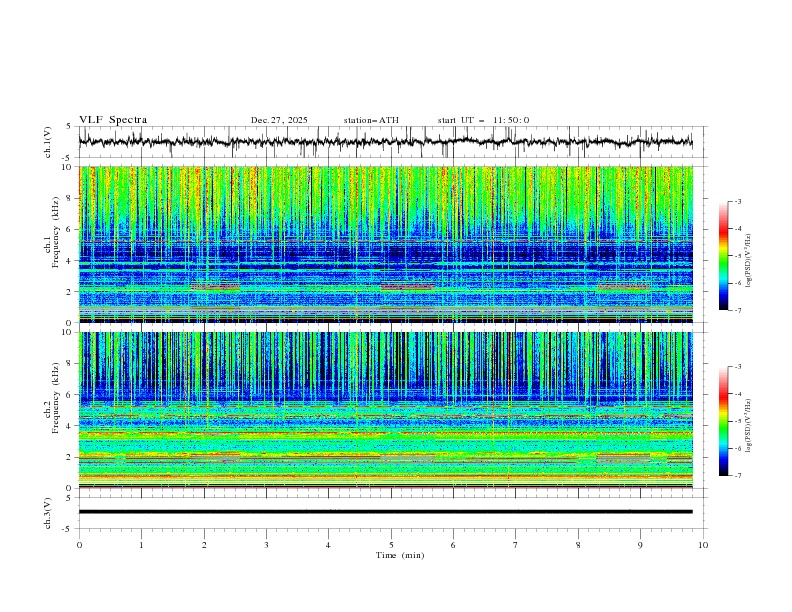Screen dimensions: 792x612
Task: Click the "-3" tick on ch.1 colorbar
Action: pyautogui.click(x=738, y=201)
